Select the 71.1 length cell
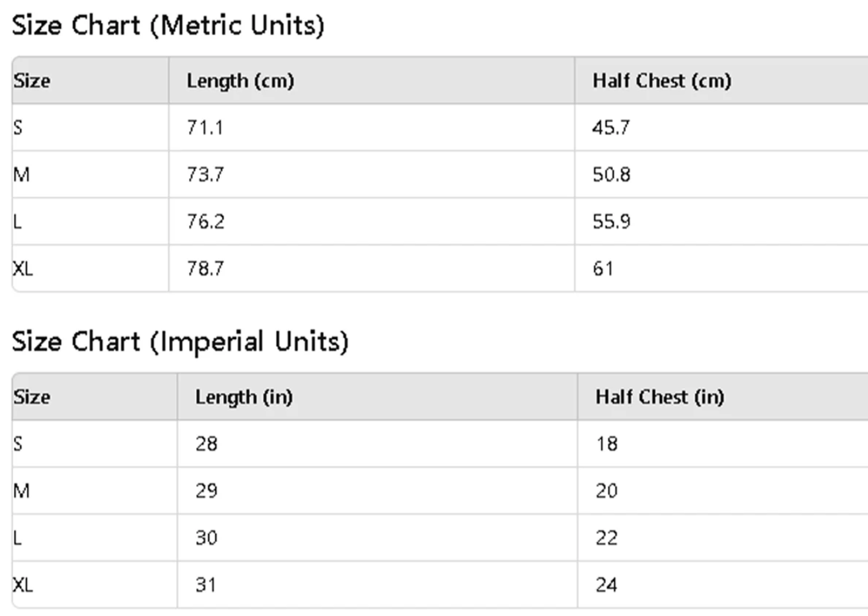 click(x=205, y=128)
